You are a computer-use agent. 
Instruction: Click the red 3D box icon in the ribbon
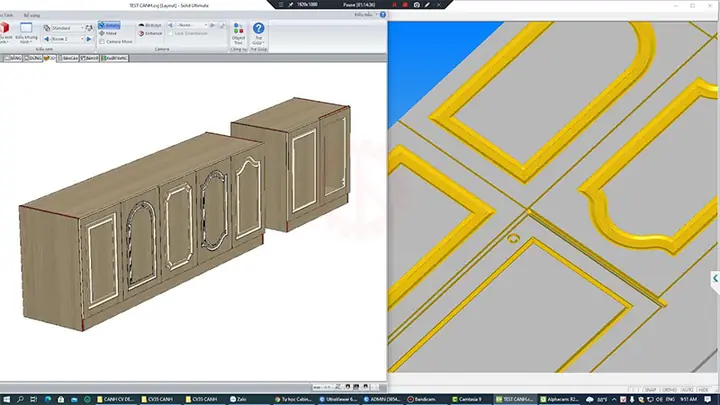tap(4, 28)
